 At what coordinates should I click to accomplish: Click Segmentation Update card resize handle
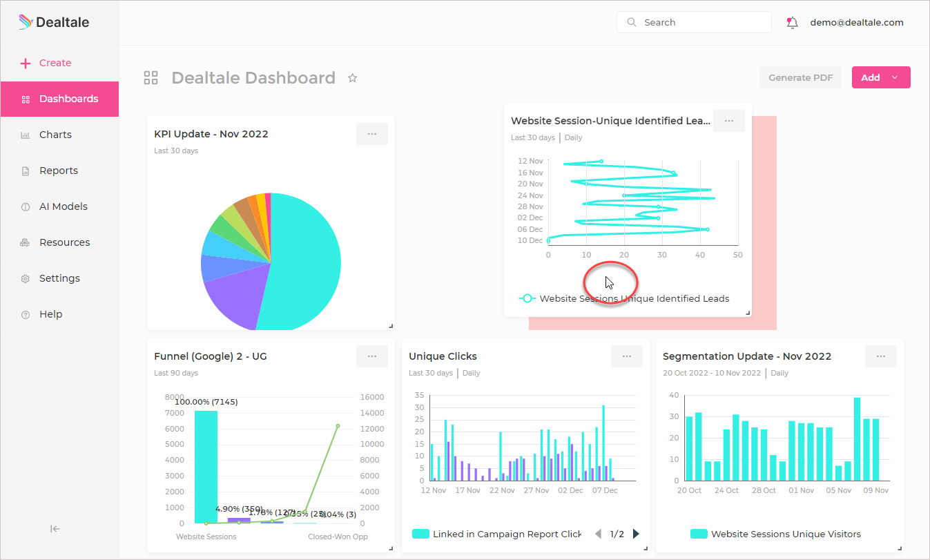tap(900, 548)
